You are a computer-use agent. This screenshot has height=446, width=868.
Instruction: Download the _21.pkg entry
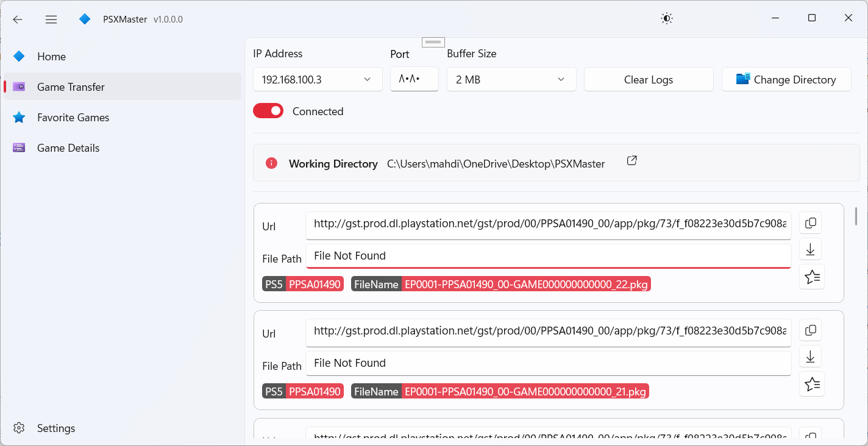pos(811,356)
